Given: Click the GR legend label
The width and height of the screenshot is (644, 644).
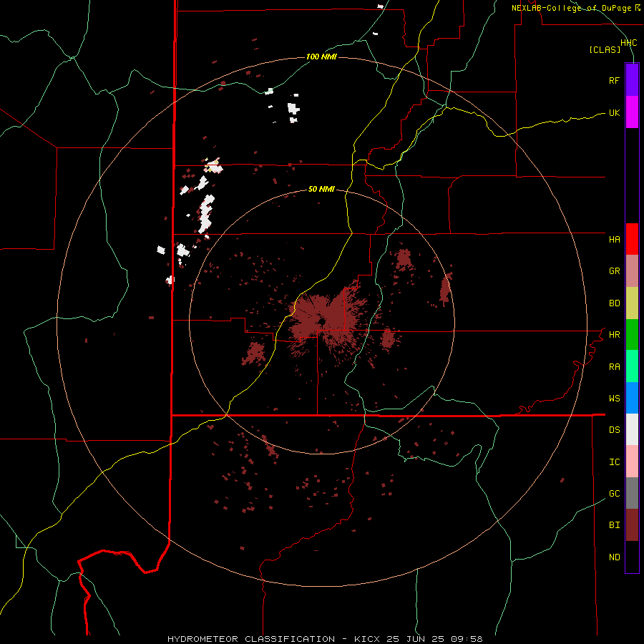Looking at the screenshot, I should [x=614, y=271].
